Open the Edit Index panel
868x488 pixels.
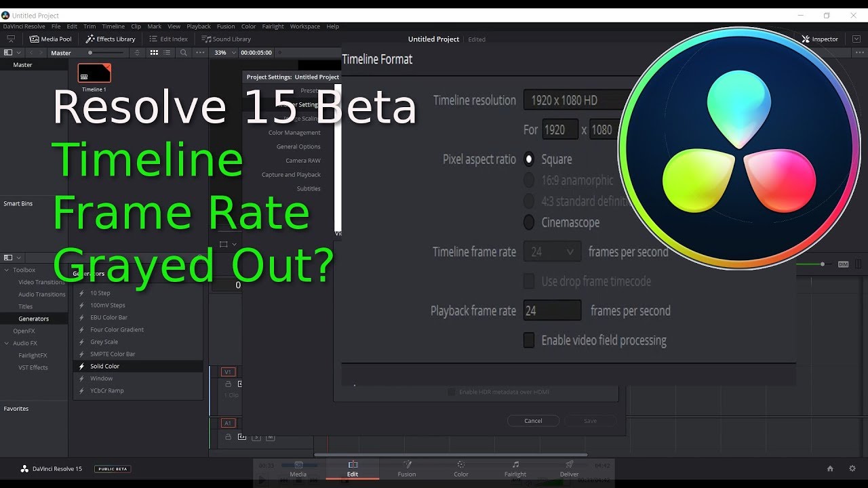tap(168, 39)
